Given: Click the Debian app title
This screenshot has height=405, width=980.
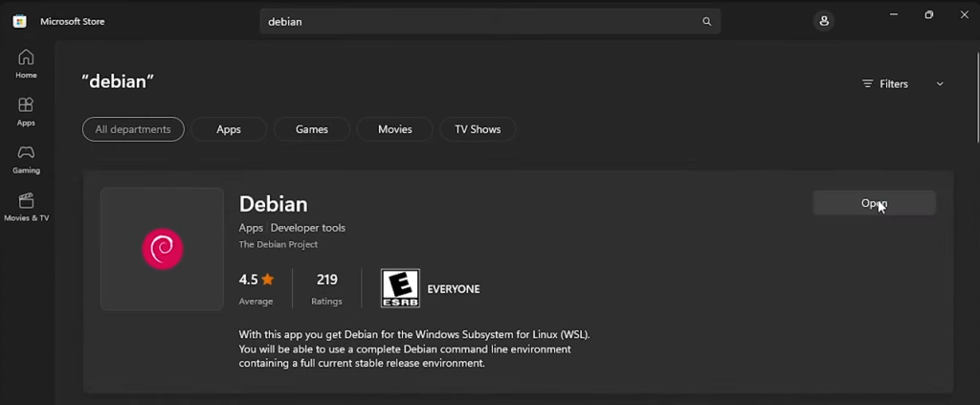Looking at the screenshot, I should [273, 204].
